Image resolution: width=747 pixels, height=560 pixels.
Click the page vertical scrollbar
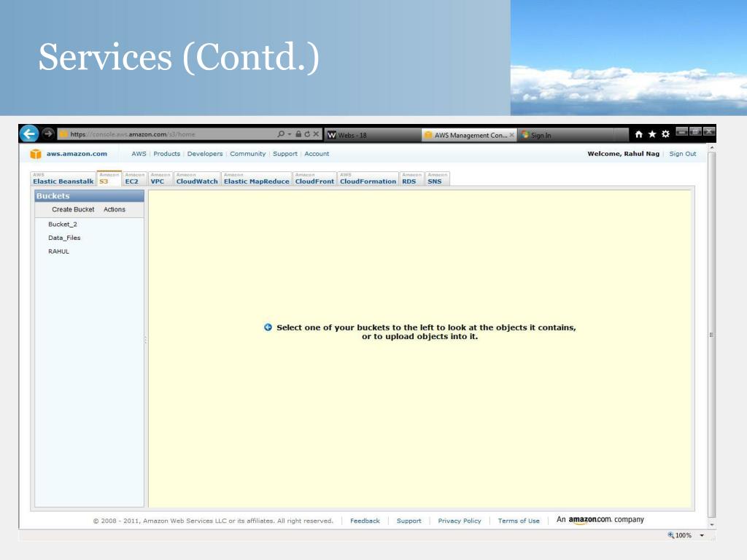(x=712, y=335)
